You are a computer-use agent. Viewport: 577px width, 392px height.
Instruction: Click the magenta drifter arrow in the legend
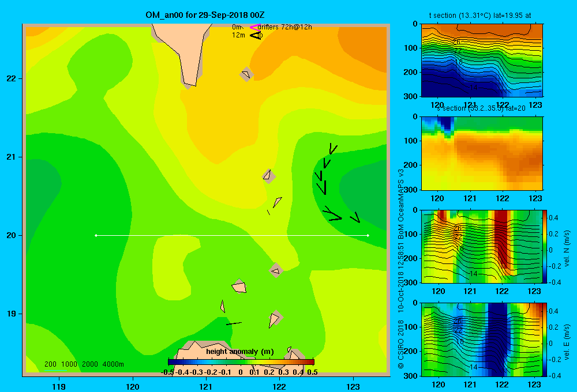256,27
